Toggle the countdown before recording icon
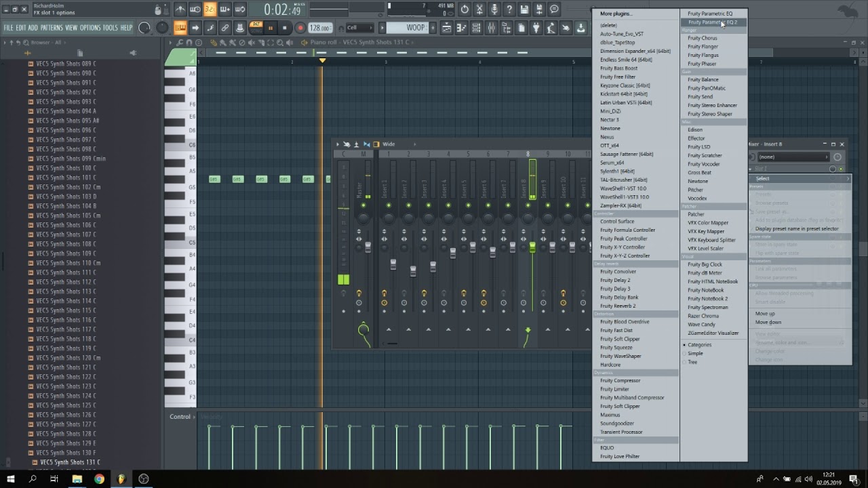This screenshot has height=488, width=868. [x=210, y=9]
